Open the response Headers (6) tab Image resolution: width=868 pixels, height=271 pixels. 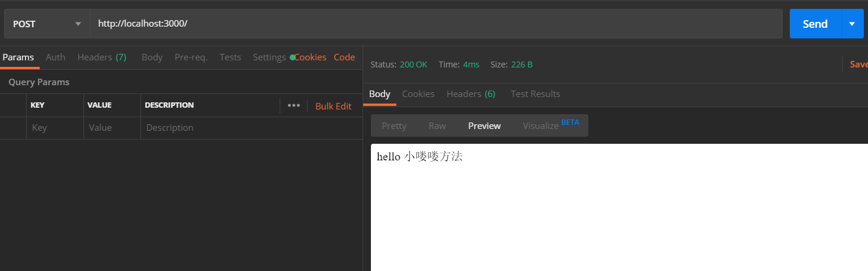[471, 94]
